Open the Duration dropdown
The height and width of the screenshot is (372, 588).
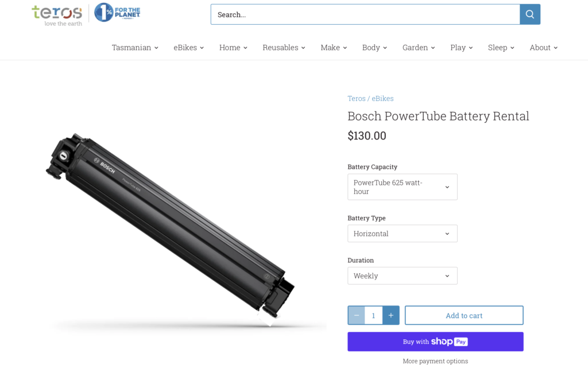click(x=403, y=276)
